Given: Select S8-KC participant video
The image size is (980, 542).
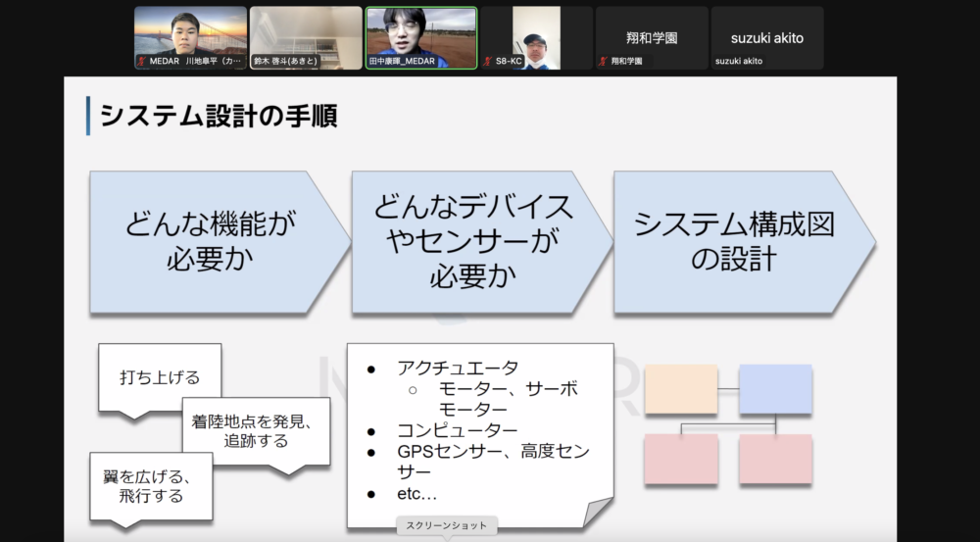Looking at the screenshot, I should pos(536,37).
